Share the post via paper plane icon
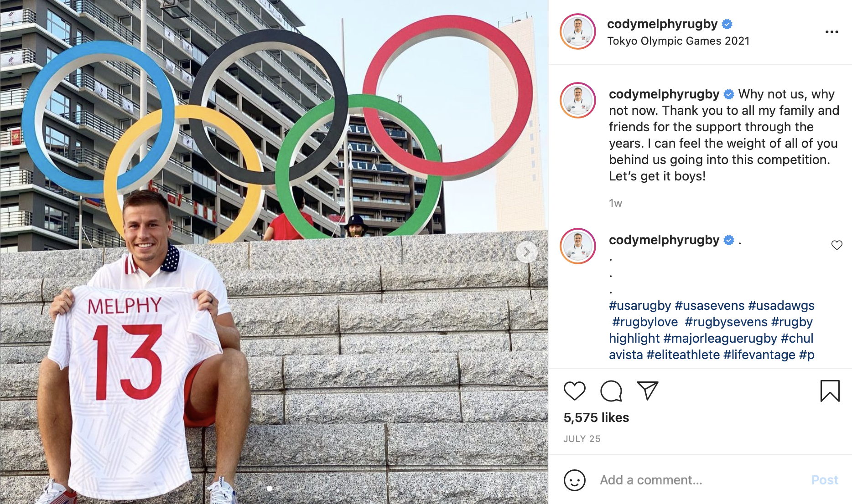This screenshot has width=852, height=504. click(647, 391)
